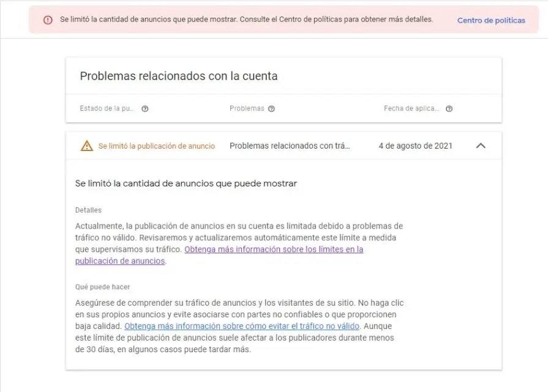Click 'Problemas relacionados con la cuenta' heading
Viewport: 548px width, 392px height.
click(179, 76)
